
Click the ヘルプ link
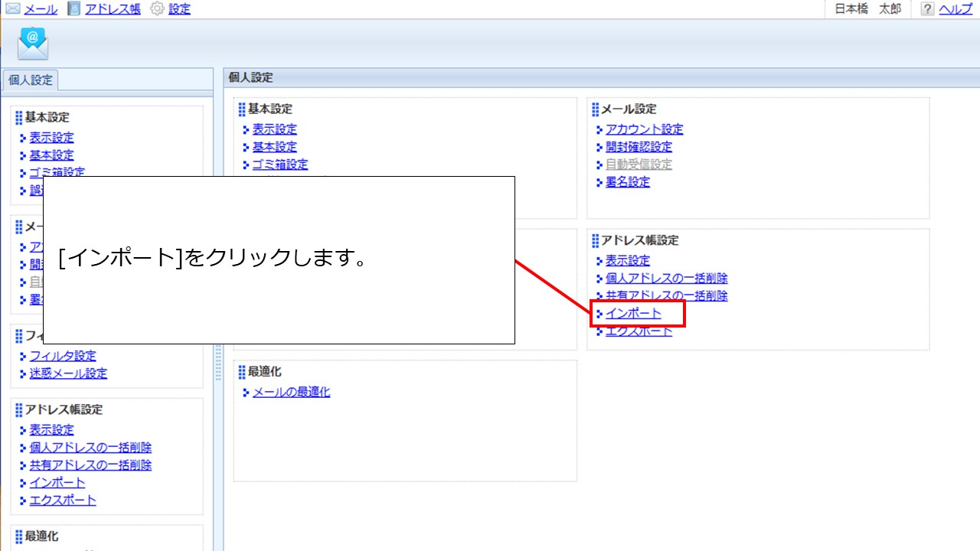[x=955, y=9]
